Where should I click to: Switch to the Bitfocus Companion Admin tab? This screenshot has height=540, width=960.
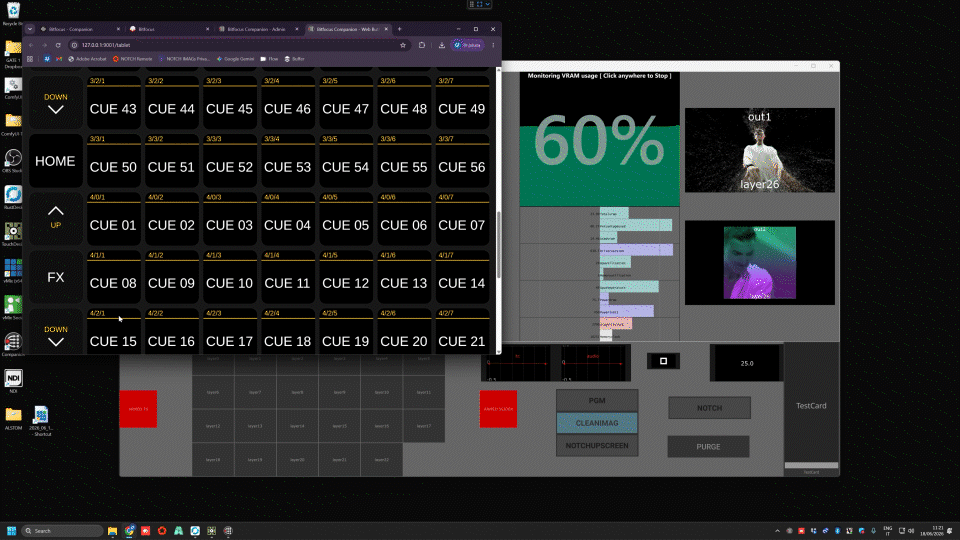click(x=256, y=29)
